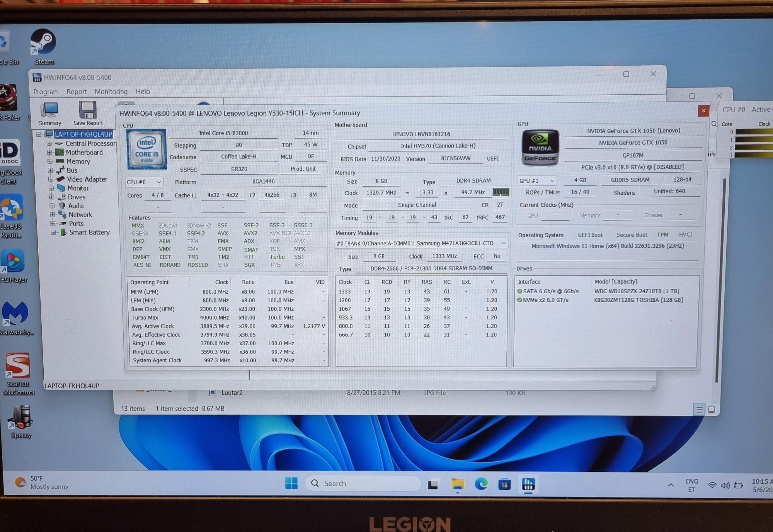Switch Explorer to details view icon
773x532 pixels.
[699, 410]
